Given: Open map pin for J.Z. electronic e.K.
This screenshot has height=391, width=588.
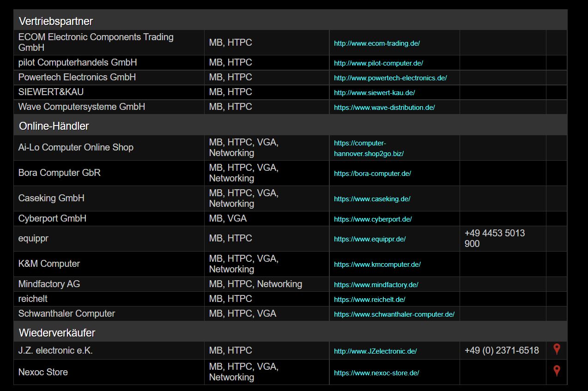Looking at the screenshot, I should [557, 349].
